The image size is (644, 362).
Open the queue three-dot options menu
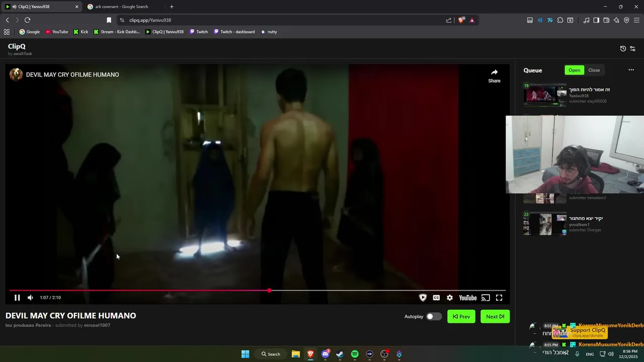point(631,70)
